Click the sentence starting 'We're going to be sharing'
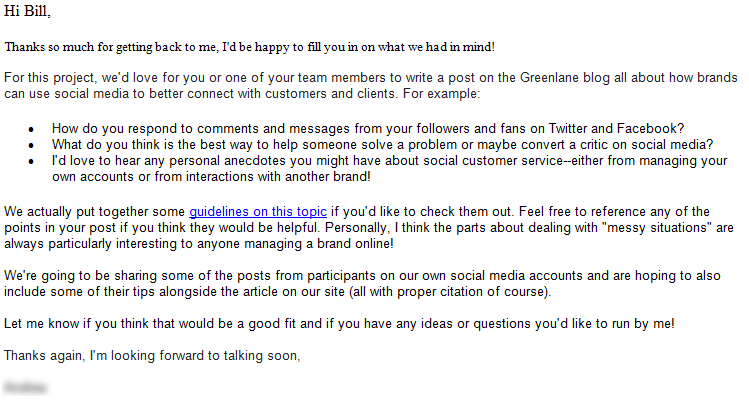 (x=362, y=283)
